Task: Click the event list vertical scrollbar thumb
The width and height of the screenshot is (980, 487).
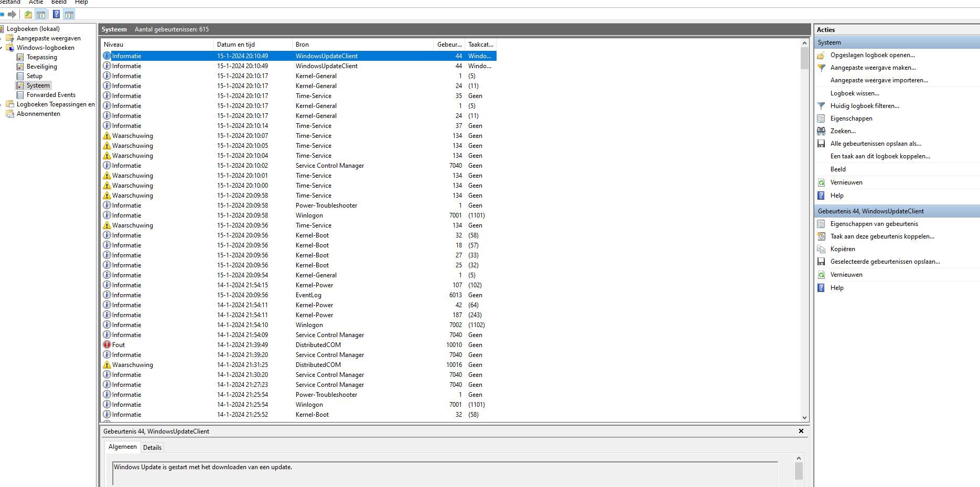Action: [x=804, y=58]
